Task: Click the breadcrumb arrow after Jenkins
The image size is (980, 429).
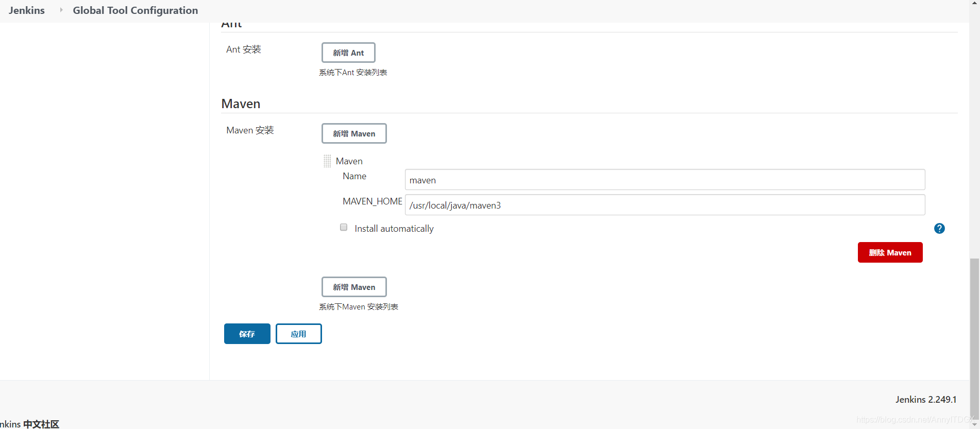Action: [x=61, y=10]
